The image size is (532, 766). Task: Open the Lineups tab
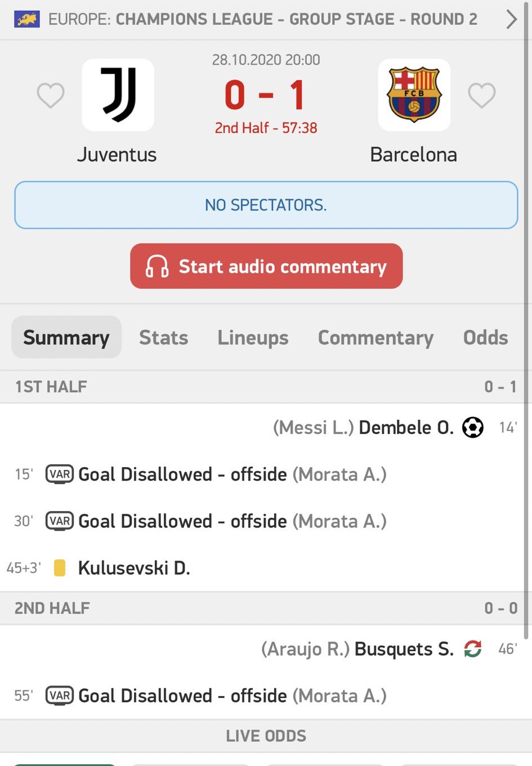(x=253, y=338)
